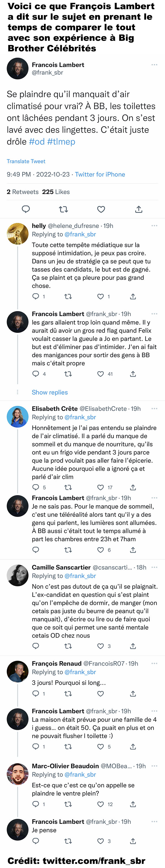Retweet the main tweet about air climatisé
165x868 pixels.
point(64,210)
